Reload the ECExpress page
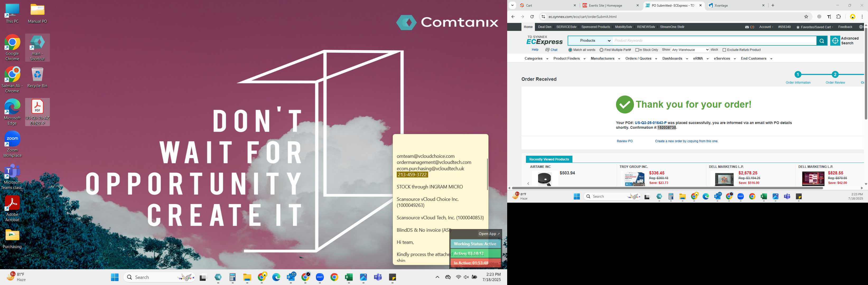Screen dimensions: 868x285 pyautogui.click(x=532, y=16)
